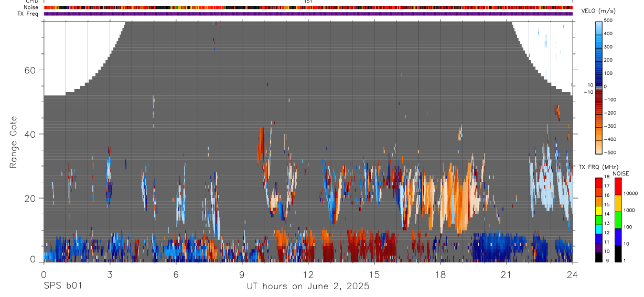This screenshot has height=297, width=644.
Task: Click the TX FRQ (MHz) color bar
Action: click(x=599, y=219)
